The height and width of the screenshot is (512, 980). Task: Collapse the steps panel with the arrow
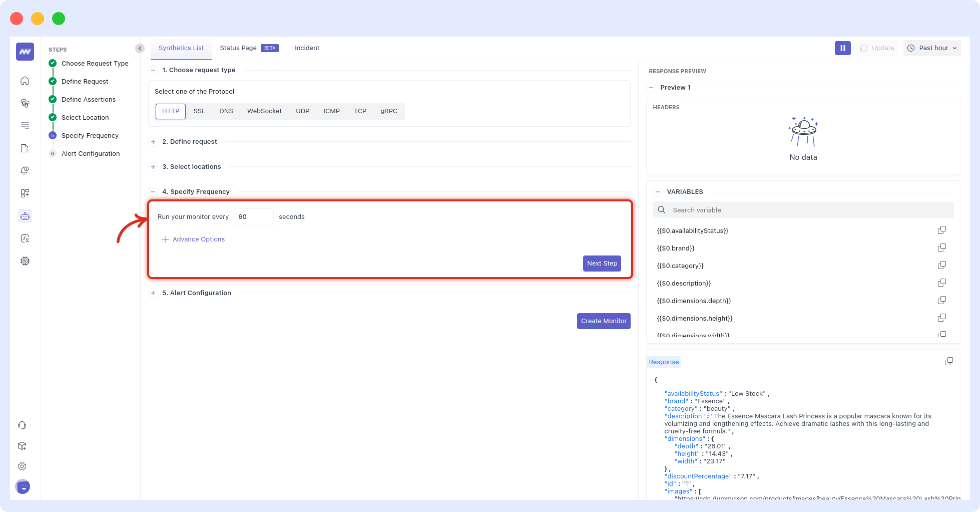[140, 49]
